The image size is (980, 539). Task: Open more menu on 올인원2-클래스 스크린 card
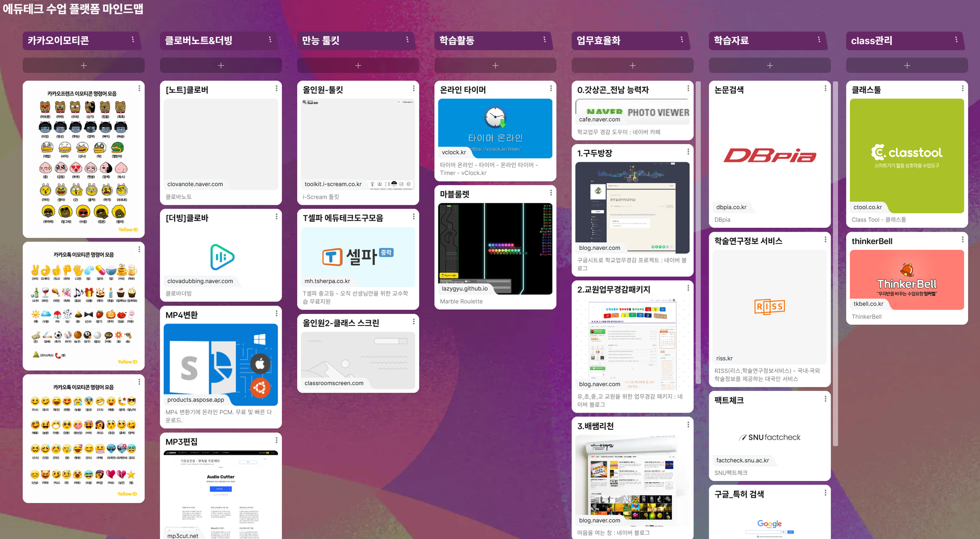click(413, 322)
